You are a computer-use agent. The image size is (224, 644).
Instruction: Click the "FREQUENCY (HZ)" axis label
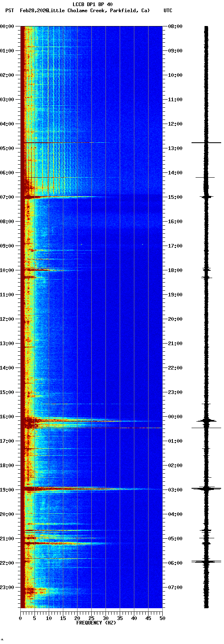coord(96,623)
